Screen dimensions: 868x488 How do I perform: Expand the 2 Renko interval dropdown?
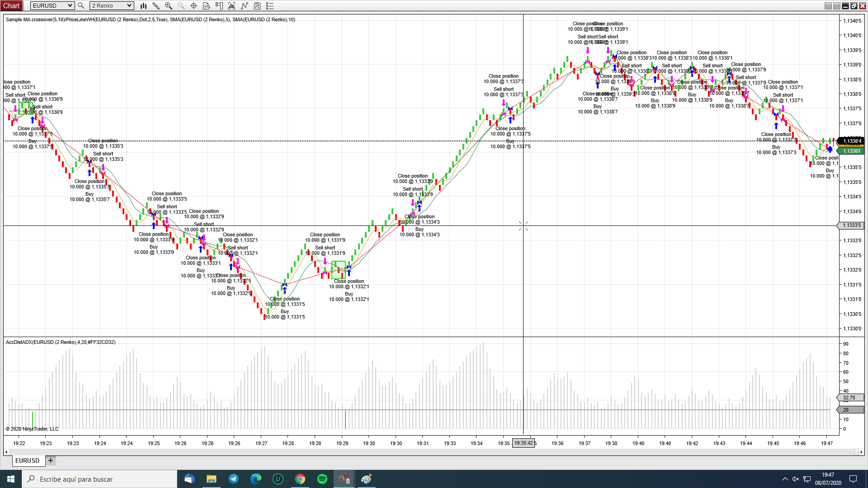(129, 6)
